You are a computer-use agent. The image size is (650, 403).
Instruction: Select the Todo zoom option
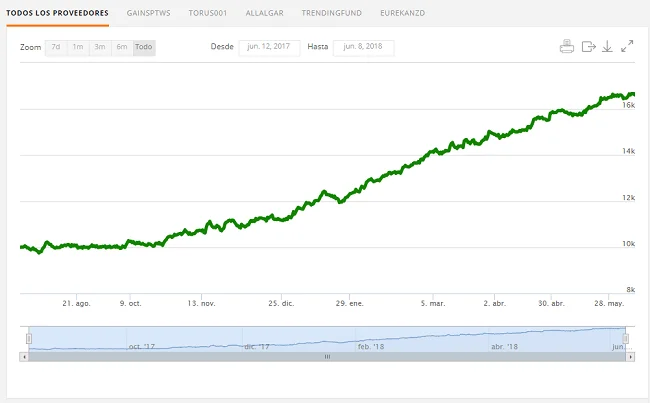(x=144, y=47)
